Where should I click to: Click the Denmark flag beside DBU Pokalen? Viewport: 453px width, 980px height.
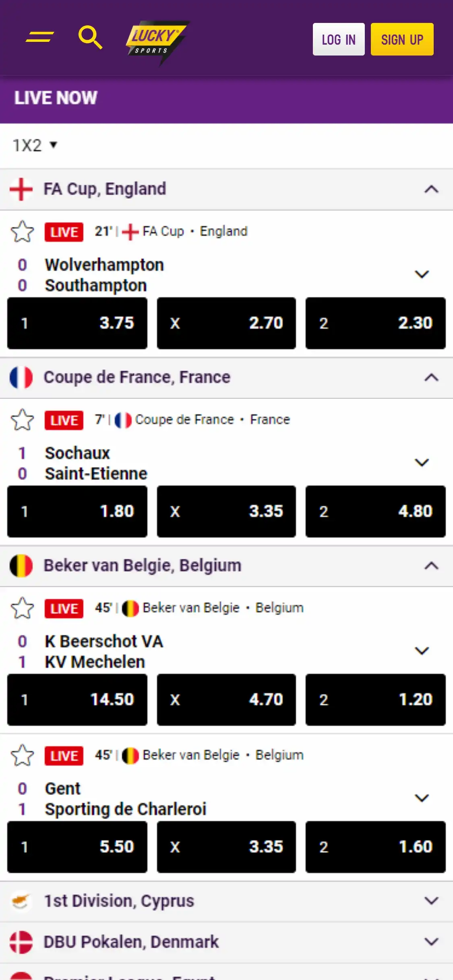[x=21, y=942]
